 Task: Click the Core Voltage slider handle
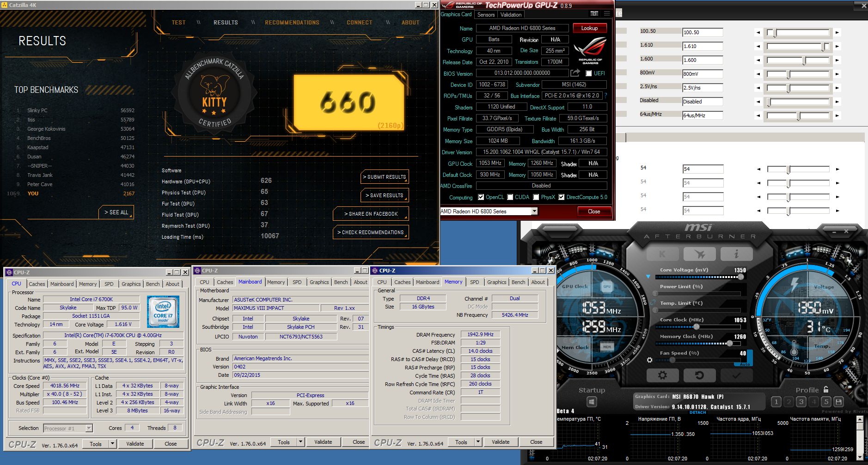741,277
